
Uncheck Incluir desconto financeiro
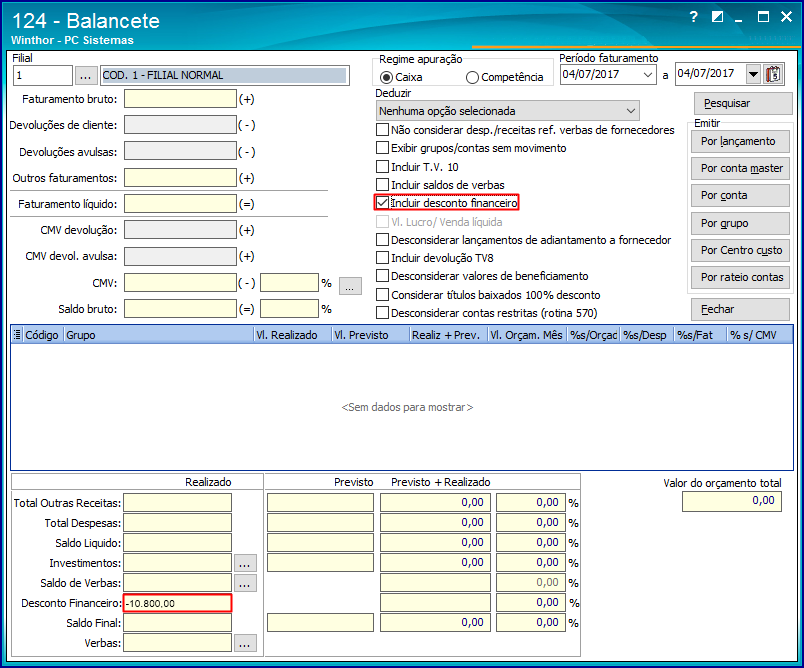click(383, 203)
